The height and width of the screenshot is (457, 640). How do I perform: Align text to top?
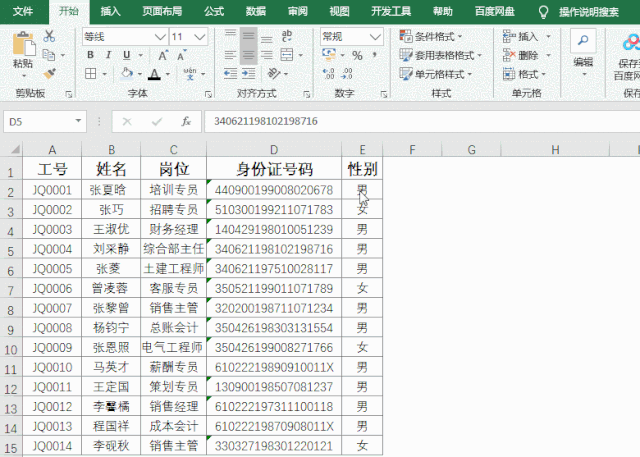point(230,36)
